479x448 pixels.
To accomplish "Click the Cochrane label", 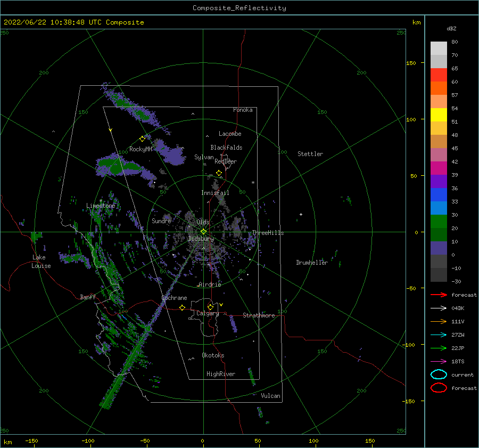I will tap(174, 298).
